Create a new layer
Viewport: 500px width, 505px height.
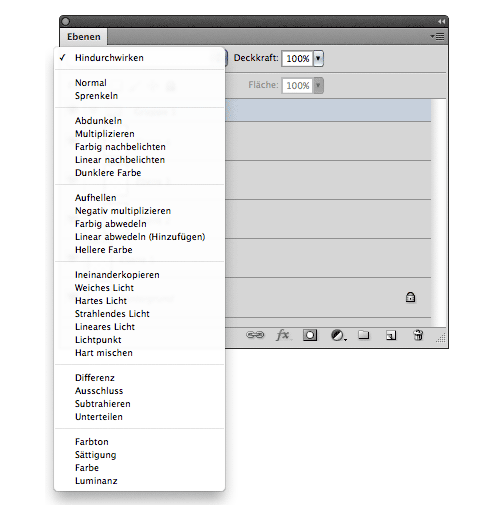tap(391, 335)
